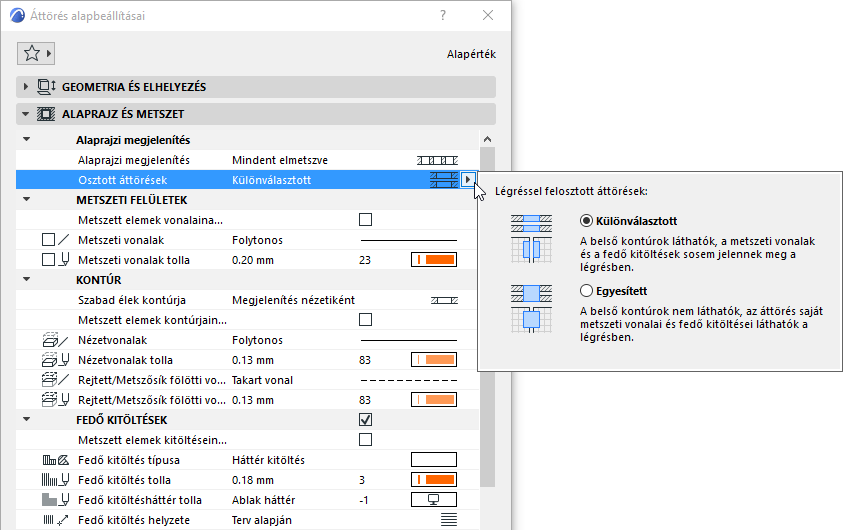Screen dimensions: 844x530
Task: Pick the Nézetvonalak tolla color swatch
Action: [x=434, y=360]
